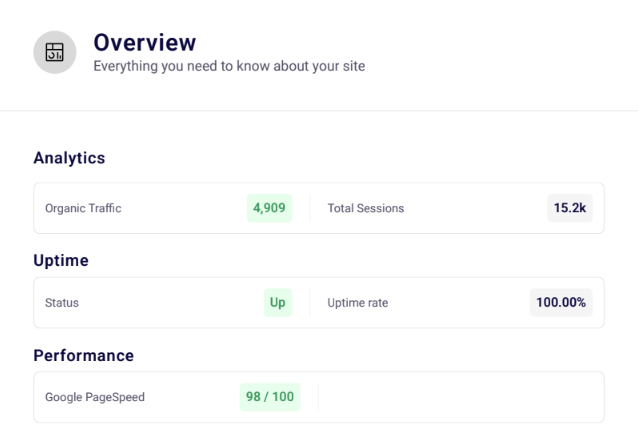Click the Organic Traffic label
The height and width of the screenshot is (432, 638).
pyautogui.click(x=83, y=208)
